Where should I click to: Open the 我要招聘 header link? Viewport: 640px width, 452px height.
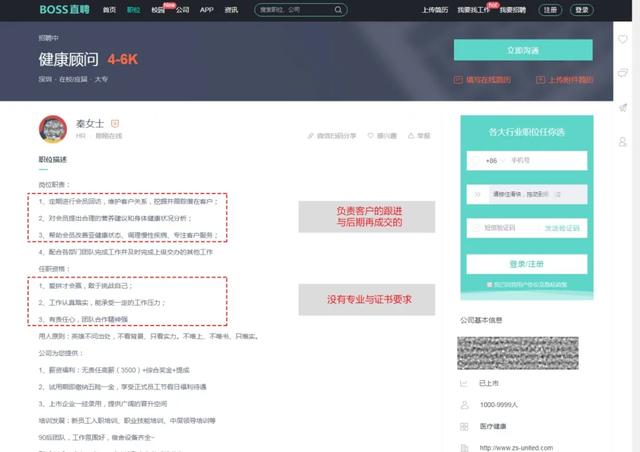click(x=513, y=10)
